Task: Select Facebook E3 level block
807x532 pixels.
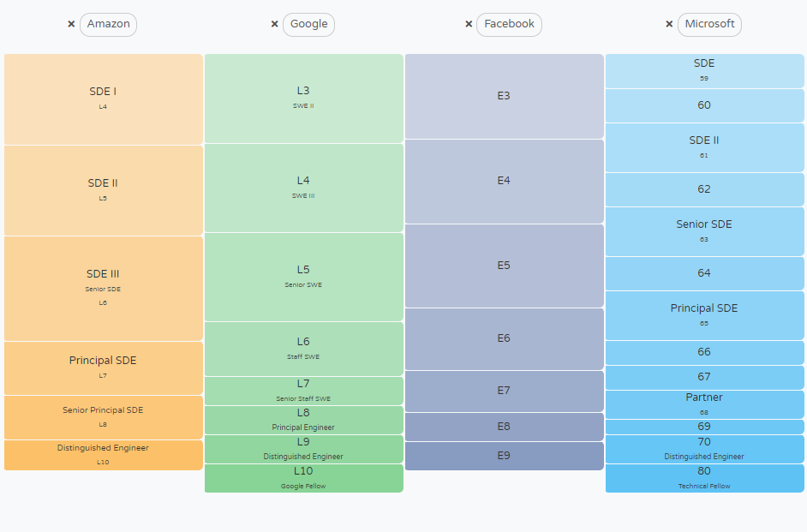Action: (504, 96)
